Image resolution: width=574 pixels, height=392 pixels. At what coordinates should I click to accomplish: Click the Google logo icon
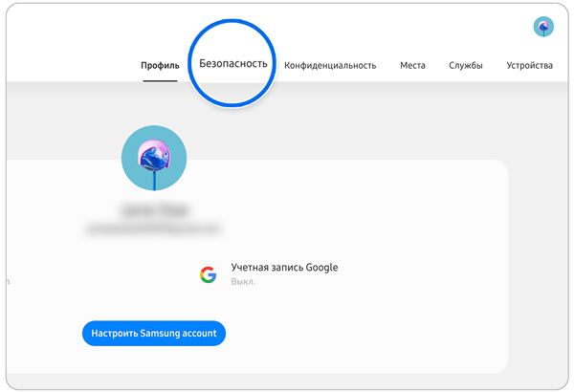[x=208, y=274]
